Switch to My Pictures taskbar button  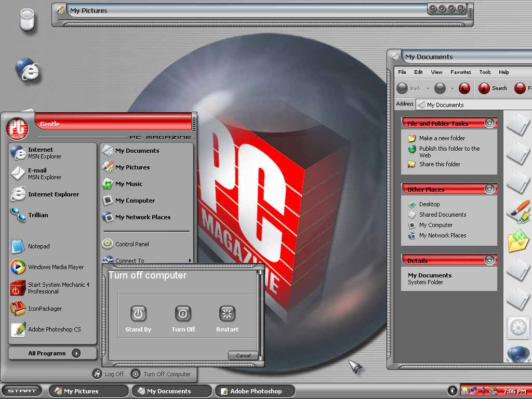tap(89, 391)
